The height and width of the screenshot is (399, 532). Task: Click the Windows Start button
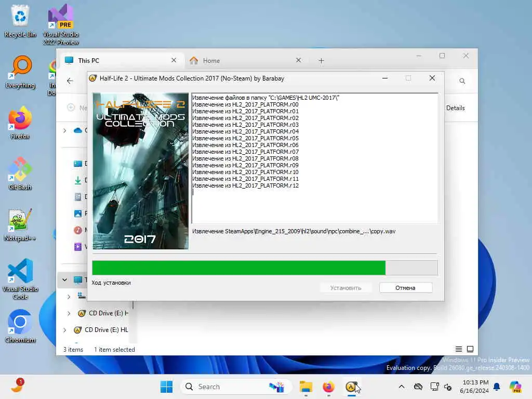[166, 387]
